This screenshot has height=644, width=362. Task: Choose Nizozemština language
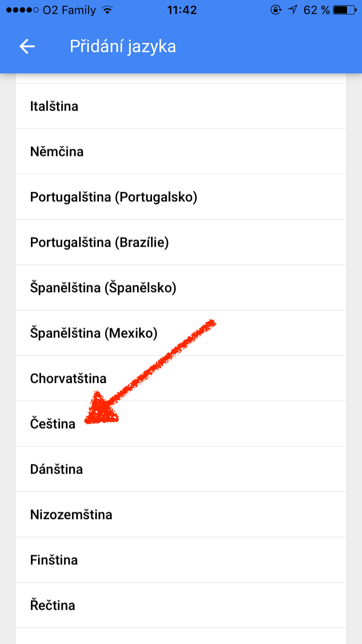click(71, 515)
